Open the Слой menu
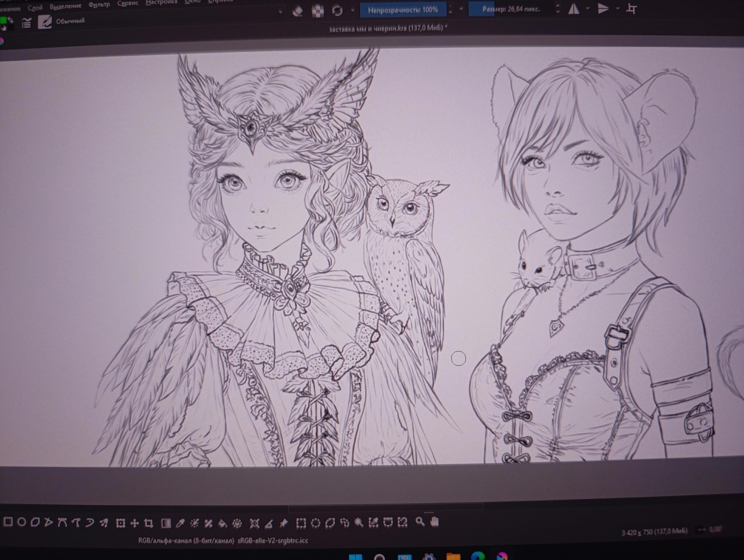 (35, 7)
